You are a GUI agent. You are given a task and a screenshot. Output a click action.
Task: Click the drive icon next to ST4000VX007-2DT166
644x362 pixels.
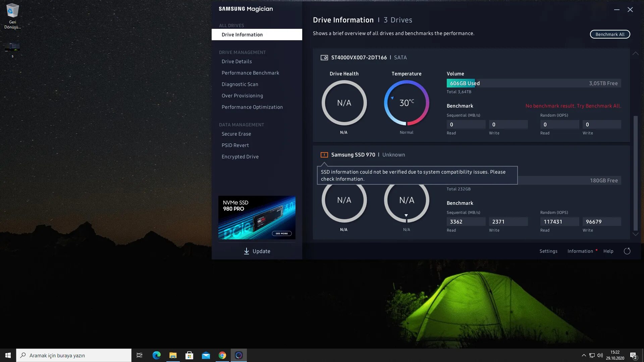coord(324,58)
